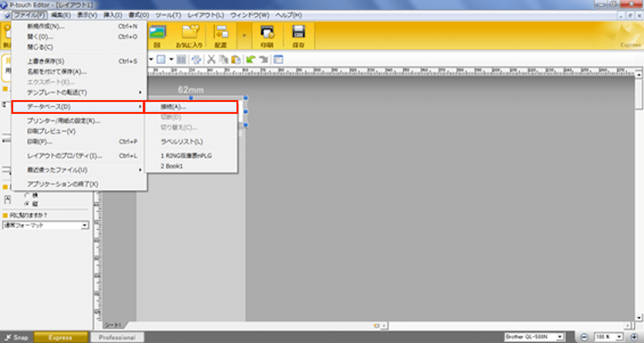Select ラベルリスト(L) in submenu

(x=191, y=142)
